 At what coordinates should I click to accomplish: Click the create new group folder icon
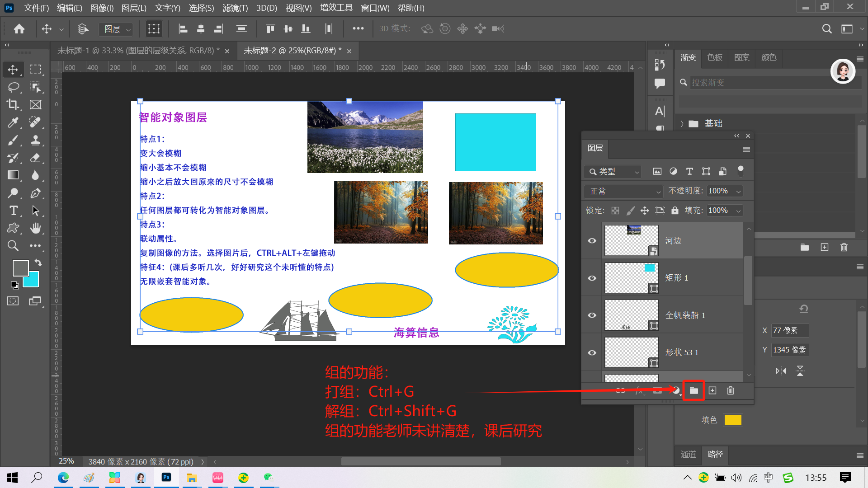[x=693, y=390]
